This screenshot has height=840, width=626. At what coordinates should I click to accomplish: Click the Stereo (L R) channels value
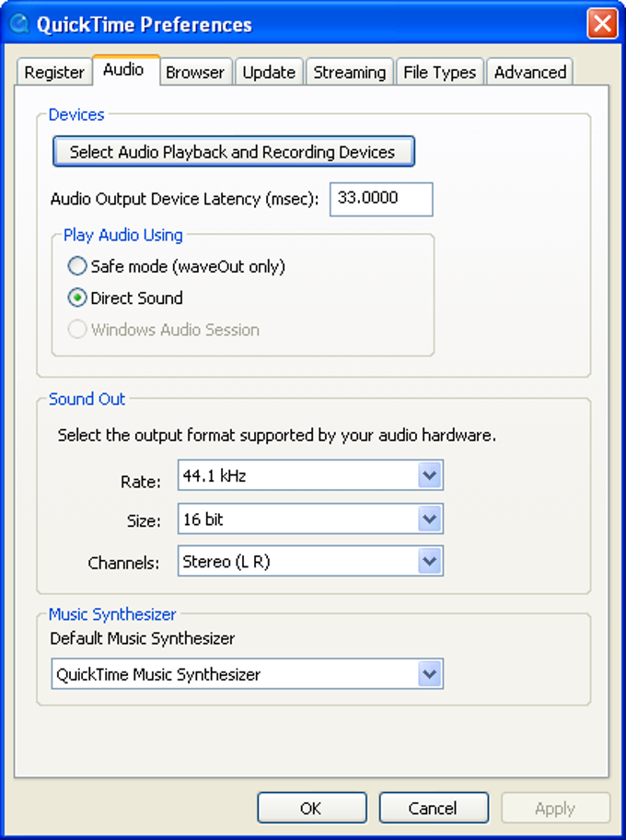tap(226, 562)
